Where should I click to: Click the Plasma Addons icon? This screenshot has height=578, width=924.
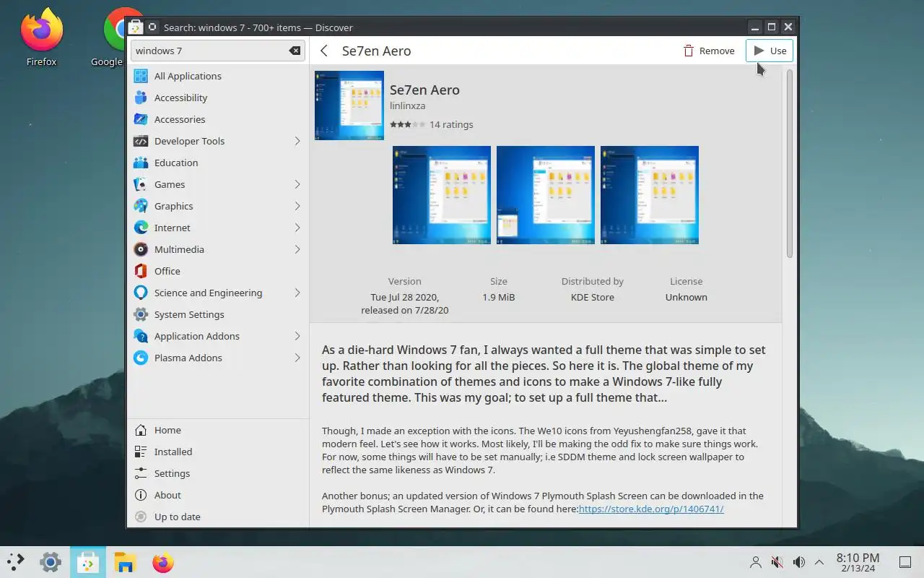point(141,358)
